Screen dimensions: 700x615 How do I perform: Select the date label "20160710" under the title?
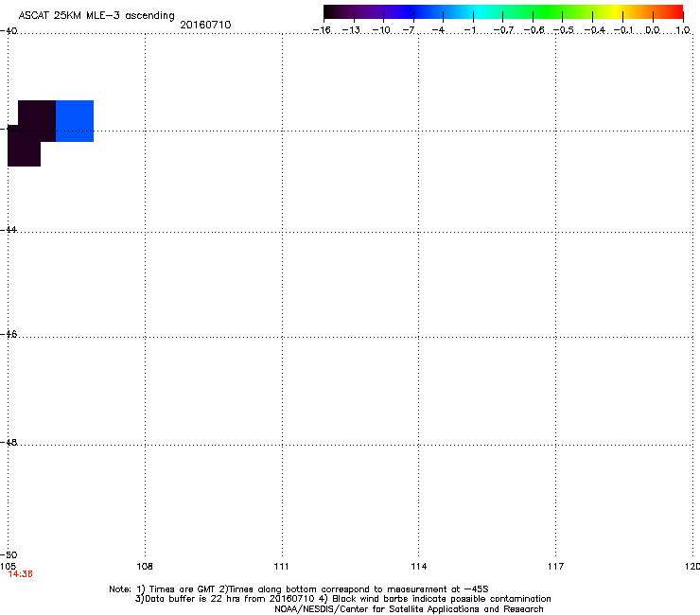tap(205, 25)
